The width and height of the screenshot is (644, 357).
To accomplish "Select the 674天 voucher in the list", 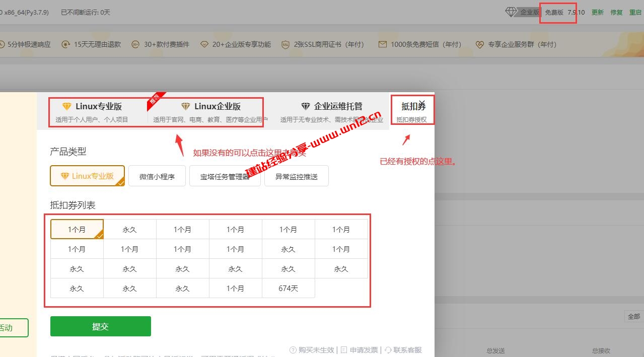I will click(x=288, y=288).
